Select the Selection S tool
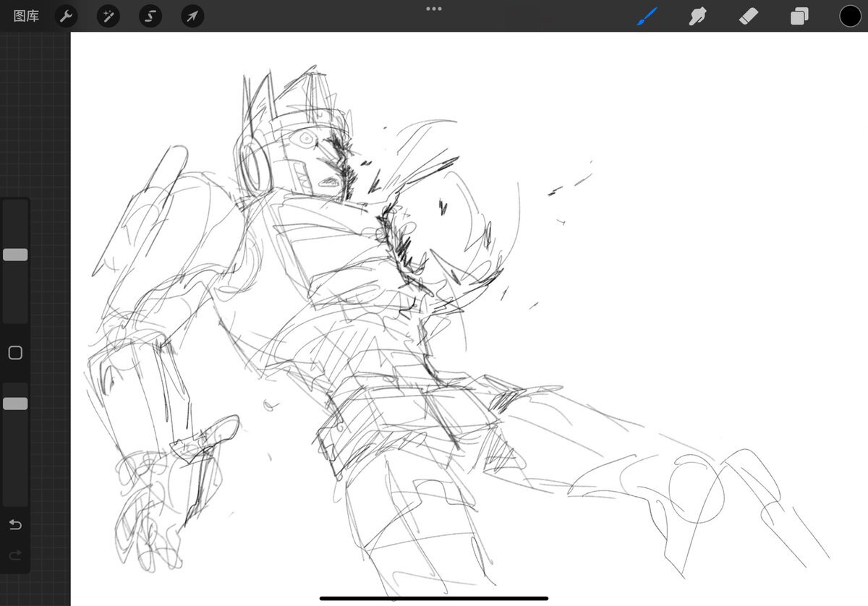The image size is (868, 606). click(150, 16)
